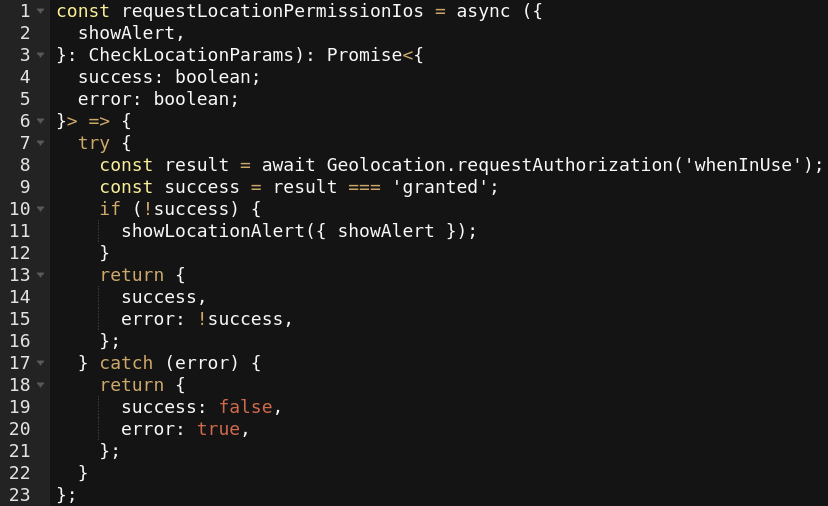Viewport: 828px width, 506px height.
Task: Fold the try block at line 7
Action: tap(41, 143)
